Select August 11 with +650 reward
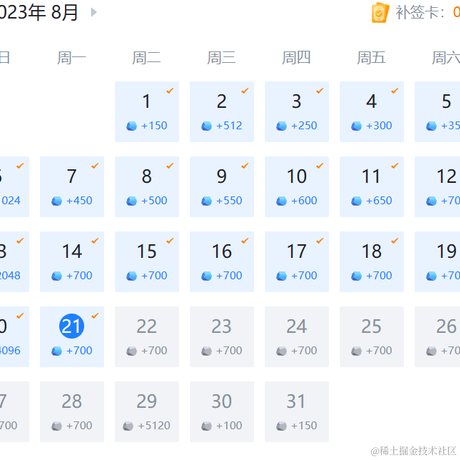Viewport: 460px width, 460px height. [372, 187]
